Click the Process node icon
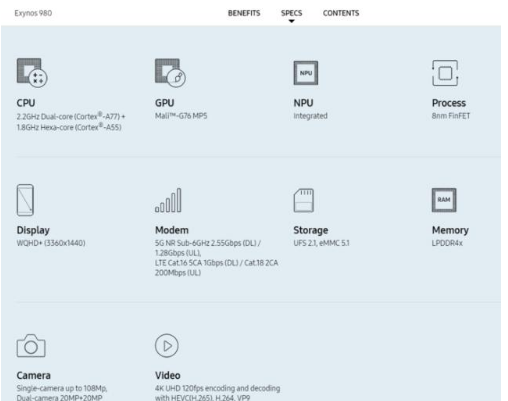The image size is (508, 401). (x=445, y=73)
